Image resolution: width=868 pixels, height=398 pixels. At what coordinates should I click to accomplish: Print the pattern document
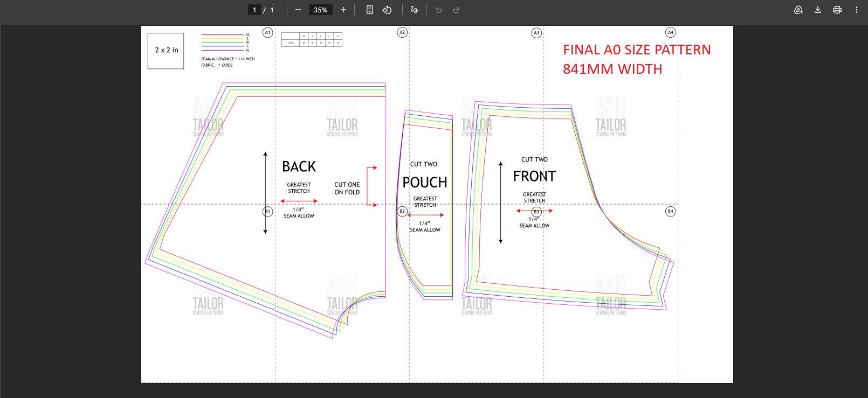[837, 10]
